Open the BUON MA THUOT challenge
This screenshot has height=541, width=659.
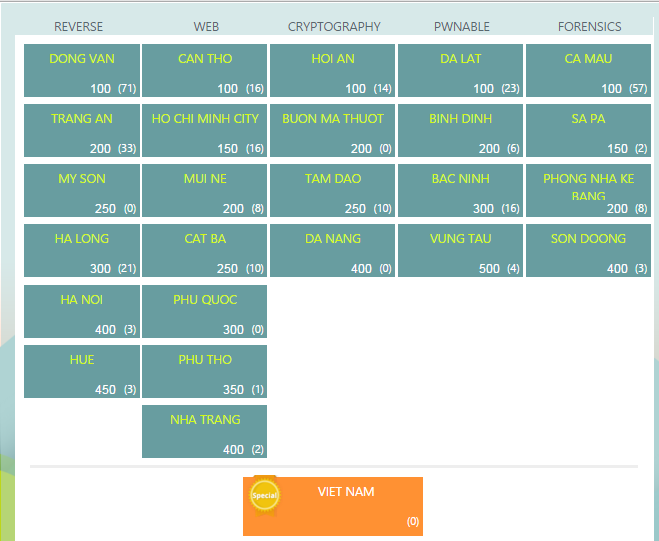pos(332,131)
